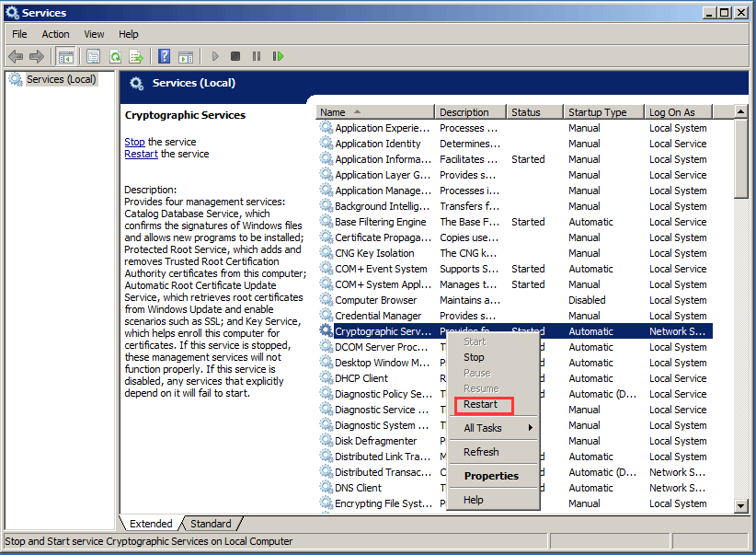756x555 pixels.
Task: Open Properties from the context menu
Action: (493, 476)
